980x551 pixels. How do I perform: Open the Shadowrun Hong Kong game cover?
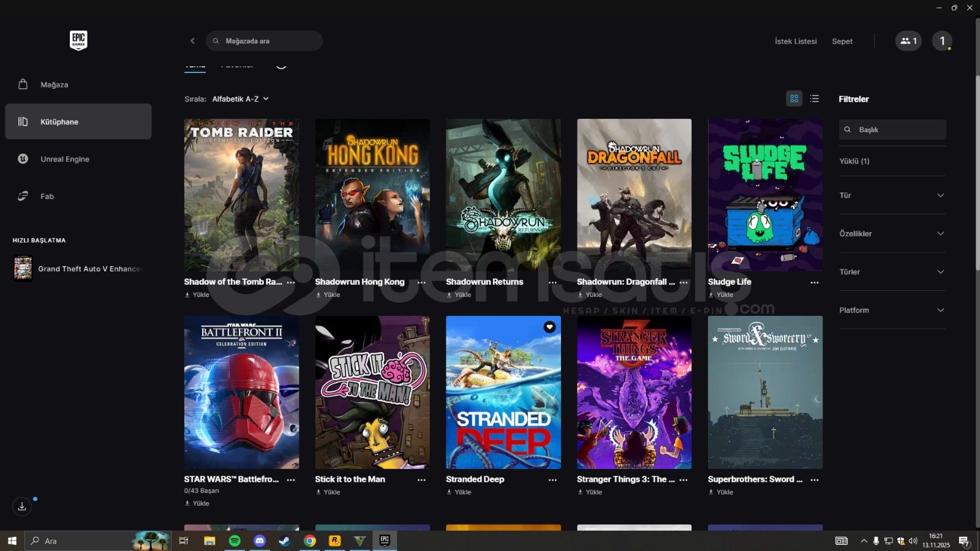(372, 195)
